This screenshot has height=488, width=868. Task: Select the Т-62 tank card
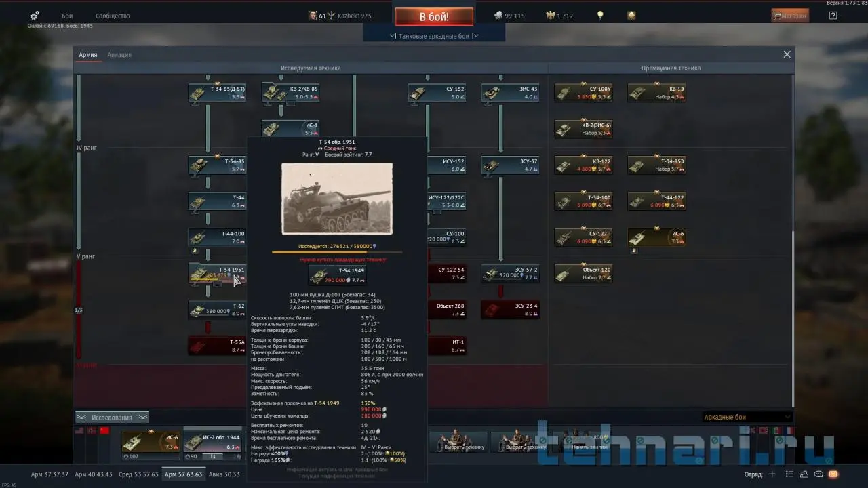point(217,310)
